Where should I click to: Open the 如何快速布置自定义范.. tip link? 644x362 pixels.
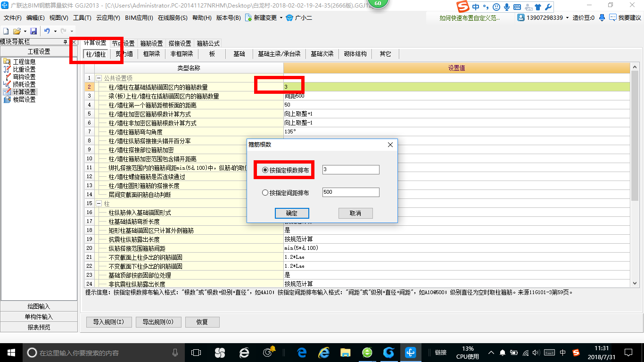tap(470, 18)
